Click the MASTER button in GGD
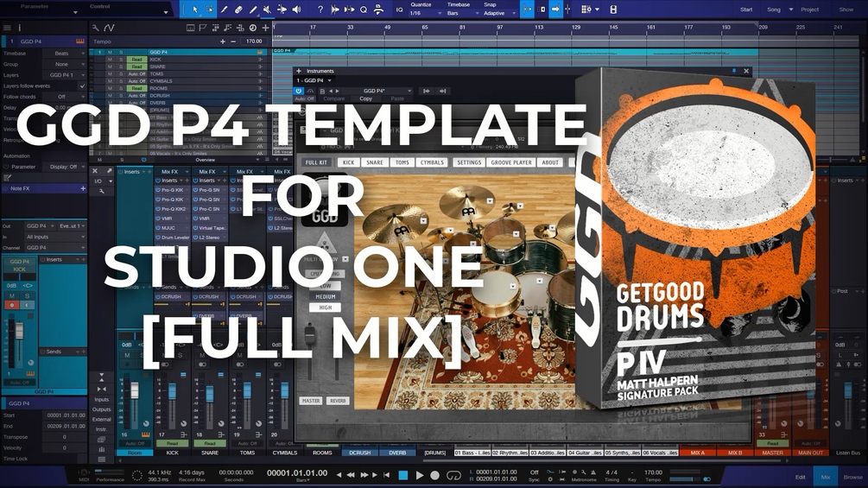868x488 pixels. coord(311,401)
